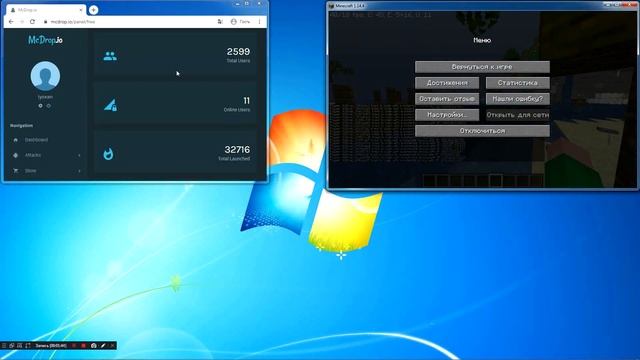
Task: Reload the McDrop.io page
Action: click(x=33, y=22)
